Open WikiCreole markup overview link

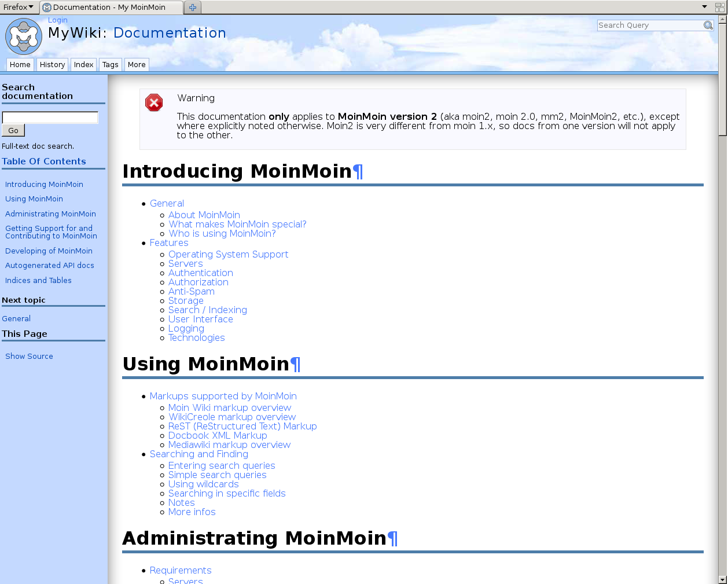(232, 417)
